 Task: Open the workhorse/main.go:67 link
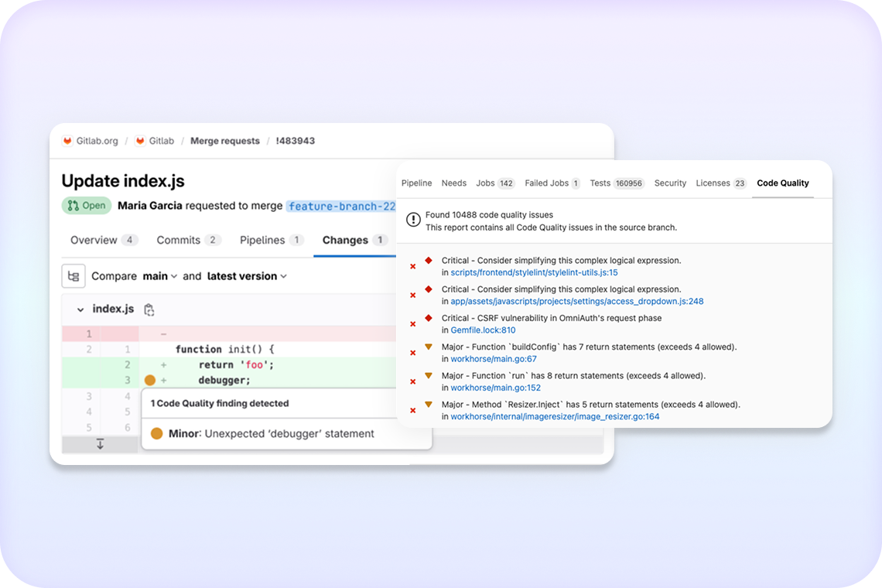494,359
